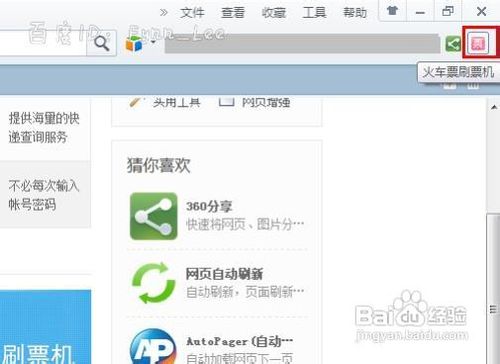Image resolution: width=500 pixels, height=364 pixels.
Task: Click the vertical scrollbar thumb
Action: click(493, 288)
